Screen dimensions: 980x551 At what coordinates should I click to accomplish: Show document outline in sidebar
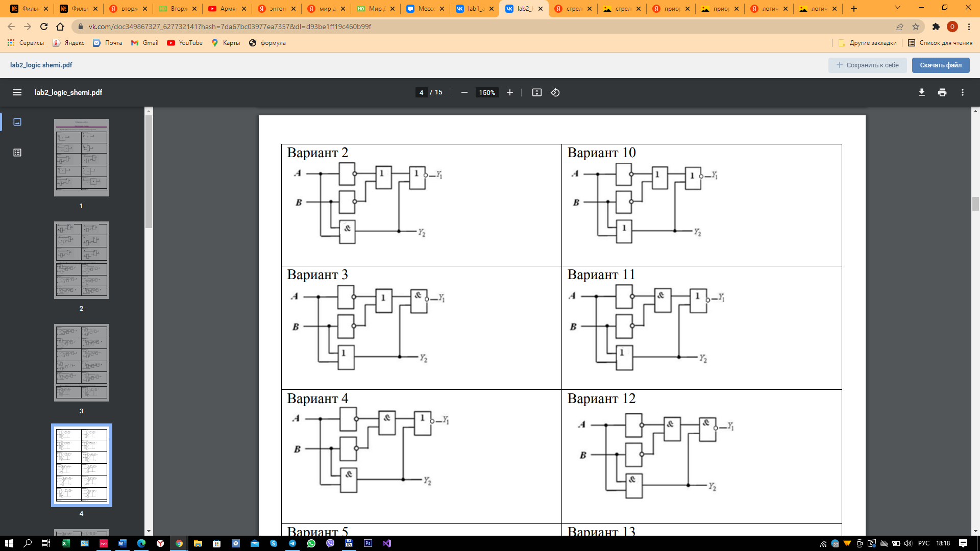pos(17,153)
